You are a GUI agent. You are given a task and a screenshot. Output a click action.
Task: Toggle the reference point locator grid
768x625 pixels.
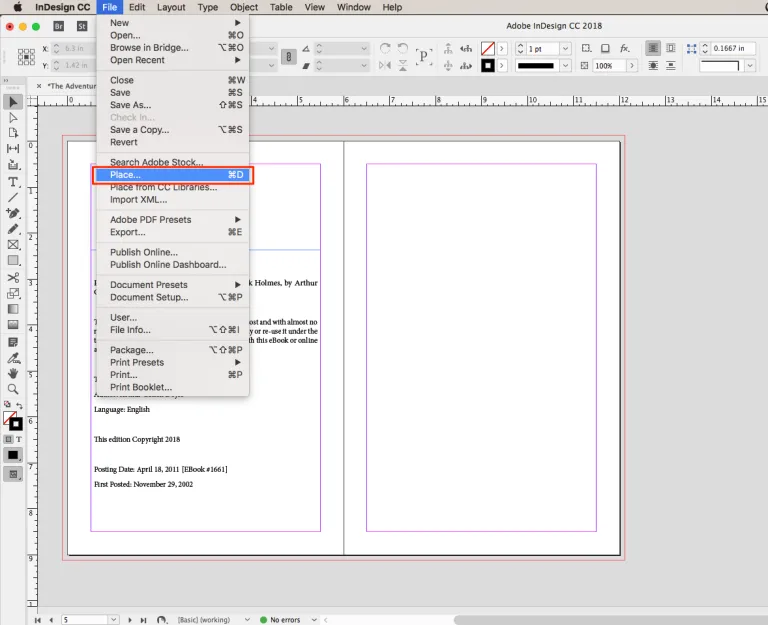click(26, 57)
